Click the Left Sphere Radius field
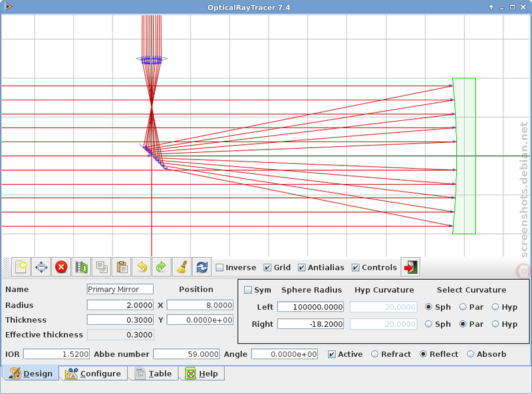Image resolution: width=532 pixels, height=394 pixels. click(x=311, y=307)
